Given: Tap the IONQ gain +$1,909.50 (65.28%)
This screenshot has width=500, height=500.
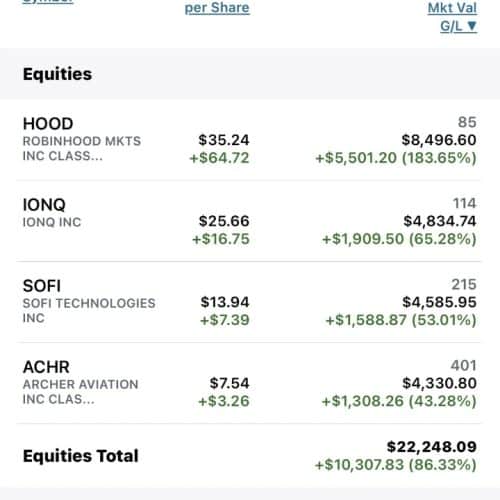Looking at the screenshot, I should click(x=399, y=239).
